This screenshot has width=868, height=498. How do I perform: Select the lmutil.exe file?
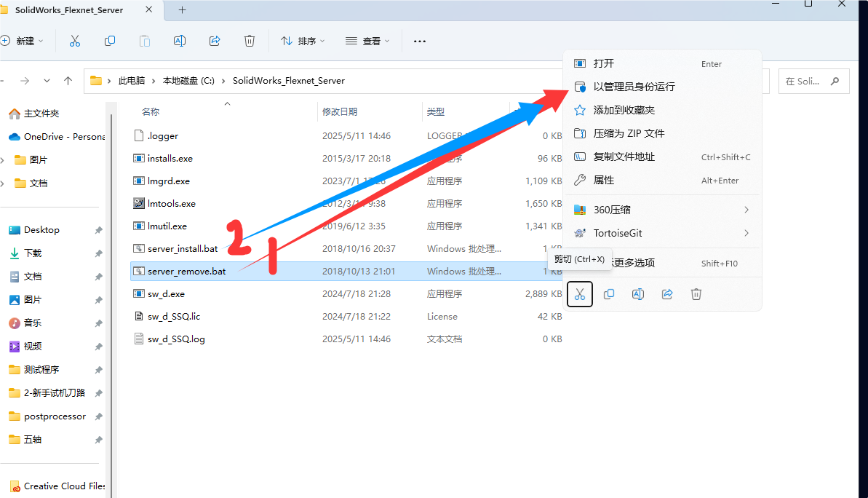click(x=167, y=226)
